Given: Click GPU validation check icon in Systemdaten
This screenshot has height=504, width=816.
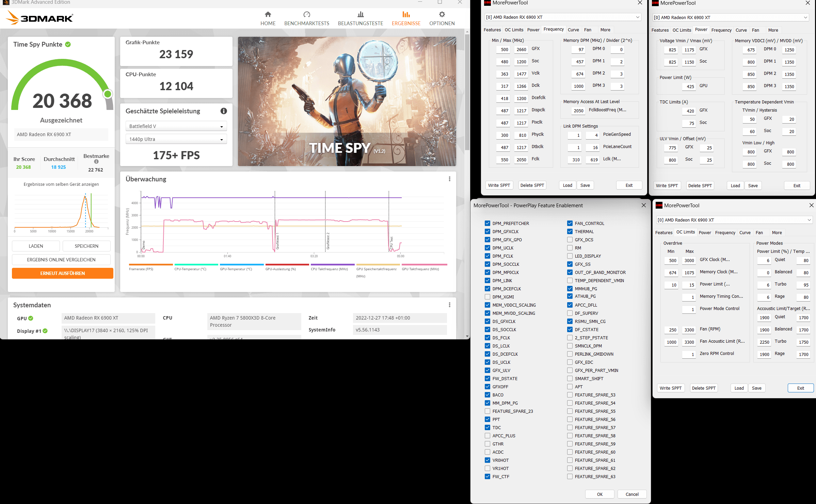Looking at the screenshot, I should (31, 318).
